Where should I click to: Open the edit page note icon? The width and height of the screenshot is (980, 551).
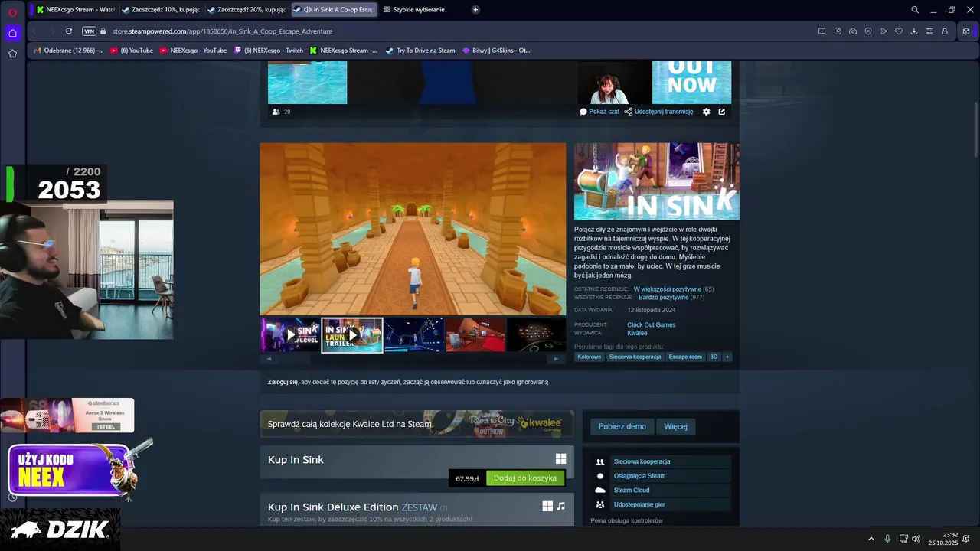(837, 31)
